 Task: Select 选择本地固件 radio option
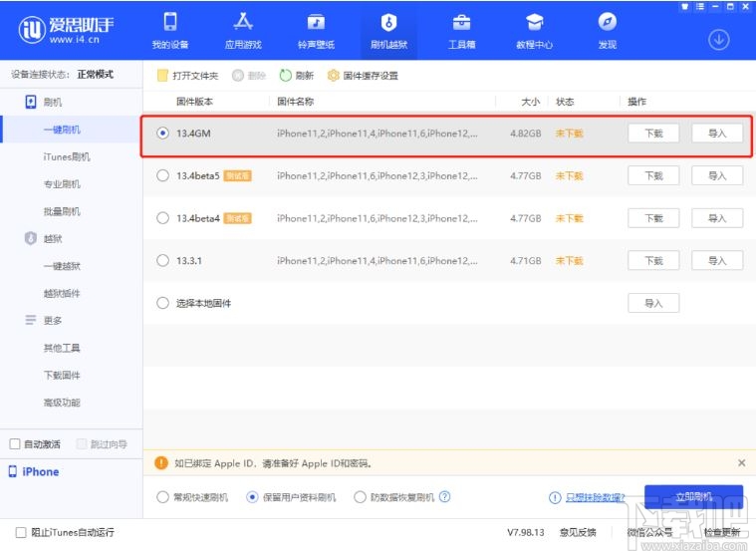pyautogui.click(x=163, y=303)
